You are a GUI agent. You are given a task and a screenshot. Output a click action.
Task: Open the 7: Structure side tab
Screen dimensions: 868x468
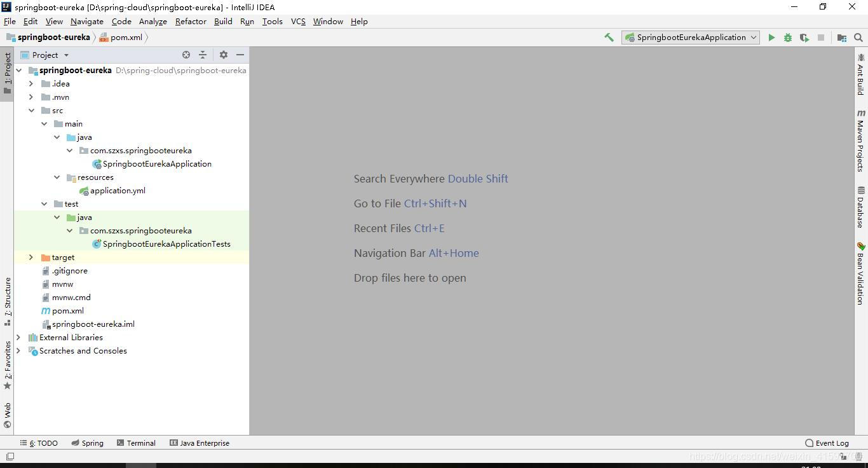(7, 302)
